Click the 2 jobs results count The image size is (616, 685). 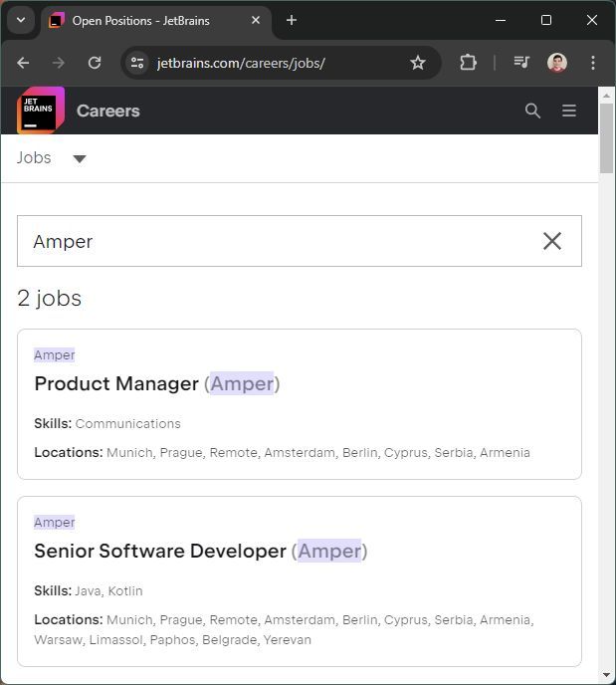coord(50,299)
